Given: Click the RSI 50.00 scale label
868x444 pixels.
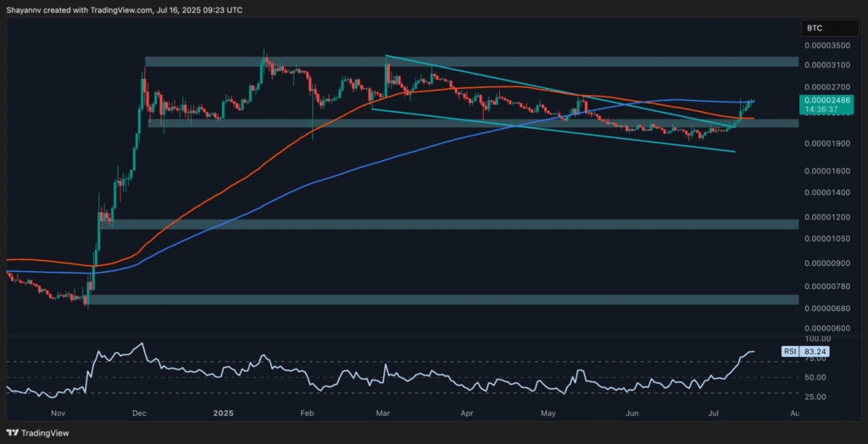Looking at the screenshot, I should point(815,377).
